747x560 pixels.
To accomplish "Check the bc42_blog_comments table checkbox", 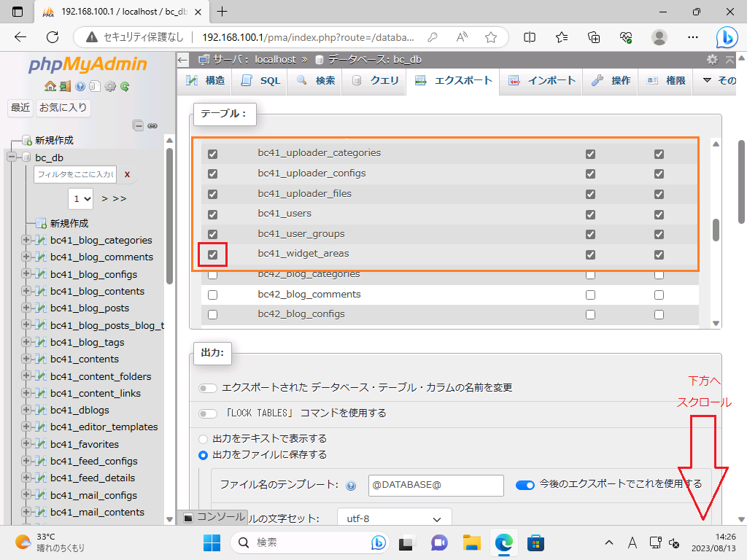I will (x=213, y=295).
